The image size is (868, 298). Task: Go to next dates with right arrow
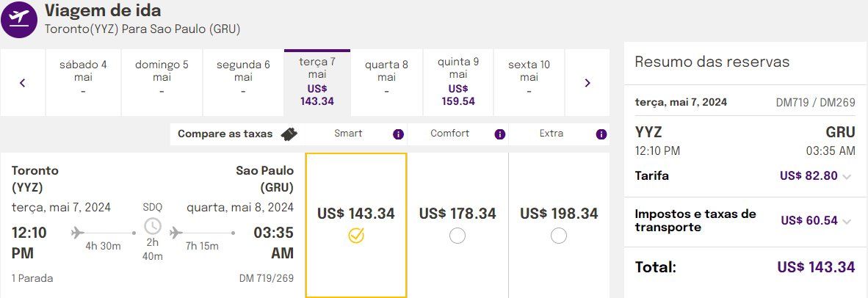(x=587, y=83)
